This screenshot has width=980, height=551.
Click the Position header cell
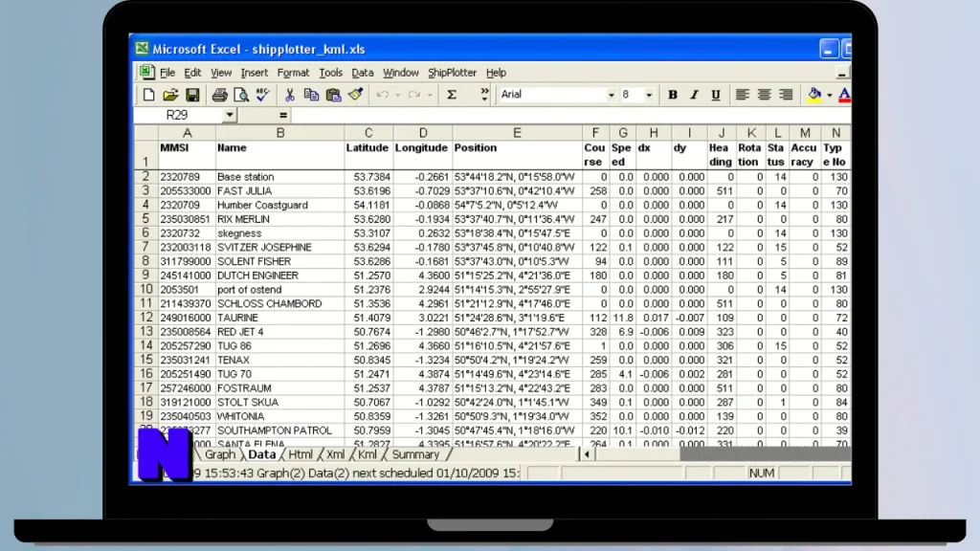[517, 154]
